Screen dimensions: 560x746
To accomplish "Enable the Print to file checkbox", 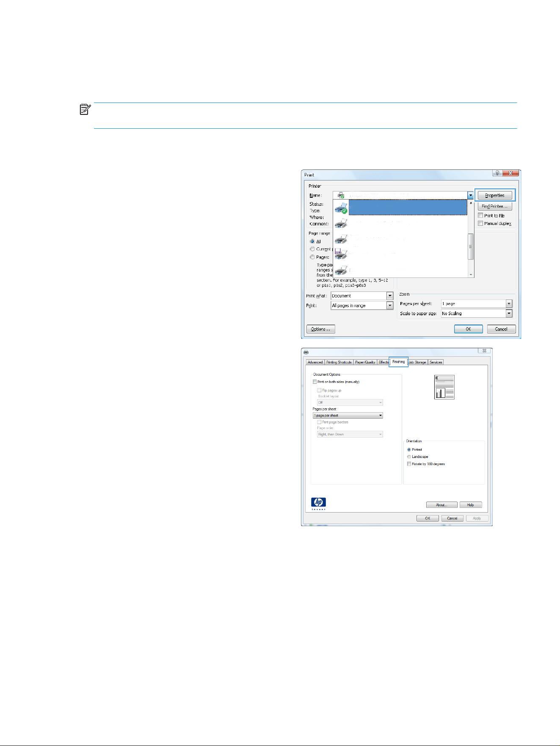I will (x=480, y=216).
